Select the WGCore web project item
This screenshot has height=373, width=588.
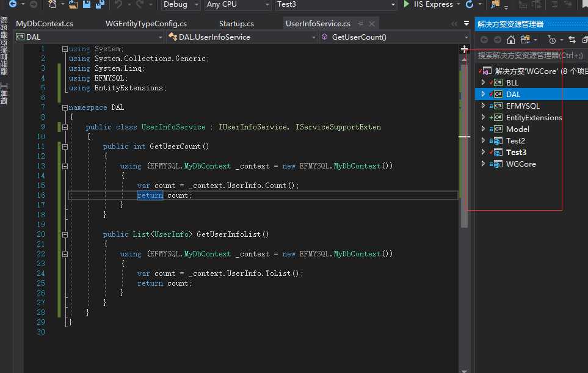[x=521, y=164]
